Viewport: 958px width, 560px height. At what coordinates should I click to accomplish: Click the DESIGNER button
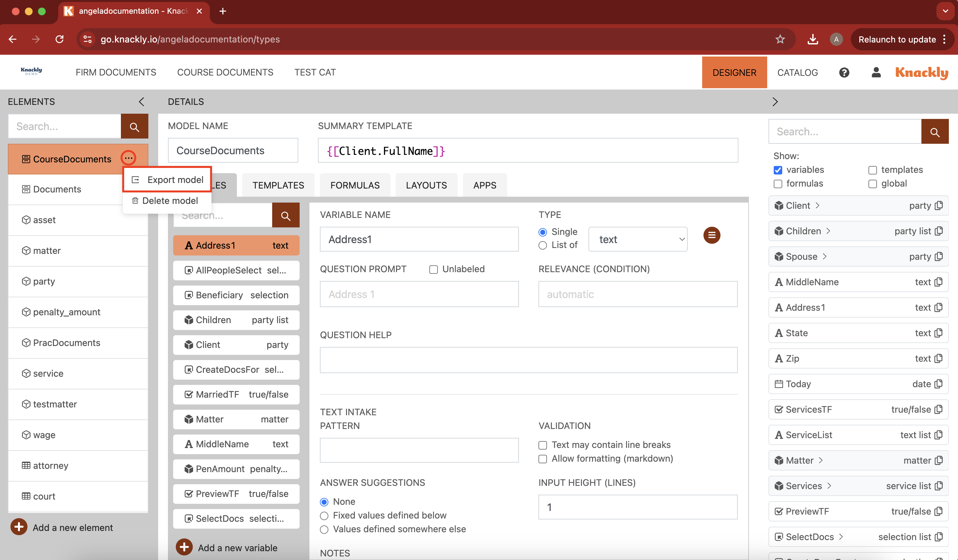pos(734,72)
